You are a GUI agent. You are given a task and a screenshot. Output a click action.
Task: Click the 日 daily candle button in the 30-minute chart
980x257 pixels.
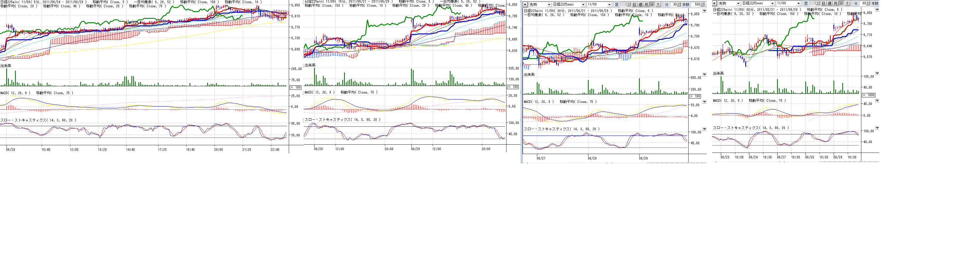point(634,5)
